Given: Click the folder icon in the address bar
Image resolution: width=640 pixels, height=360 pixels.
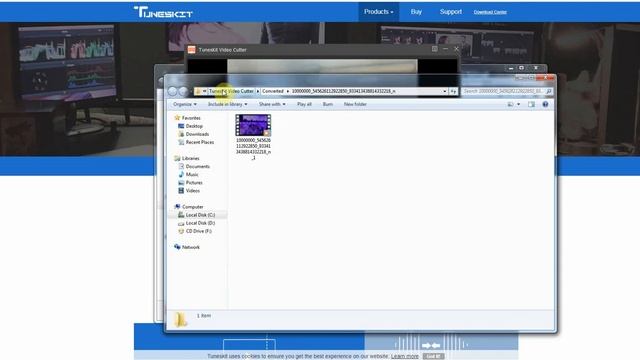Looking at the screenshot, I should pyautogui.click(x=198, y=91).
